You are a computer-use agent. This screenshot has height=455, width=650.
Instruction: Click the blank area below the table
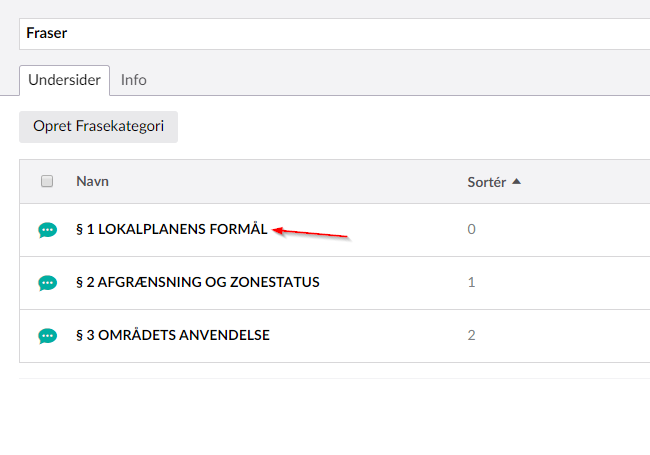coord(330,415)
